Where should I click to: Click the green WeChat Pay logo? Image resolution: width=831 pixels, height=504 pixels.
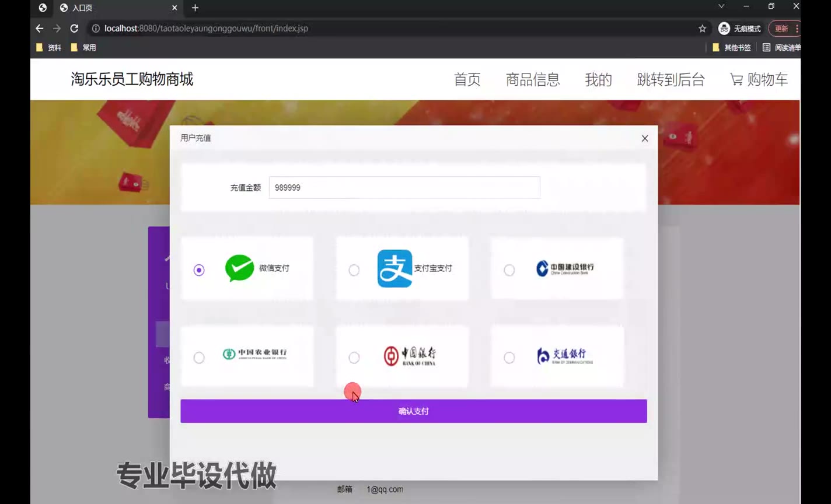click(x=240, y=268)
